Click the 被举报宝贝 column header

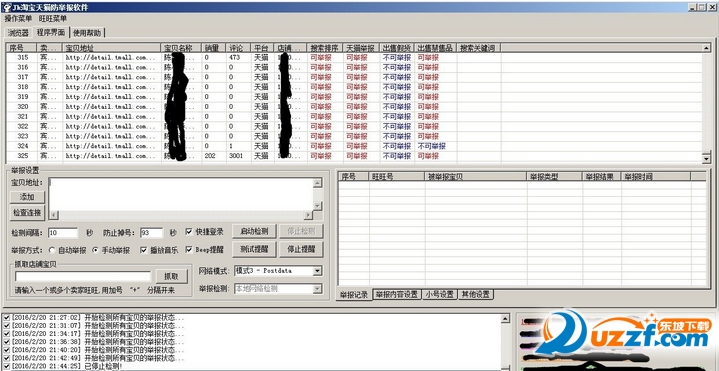(476, 177)
